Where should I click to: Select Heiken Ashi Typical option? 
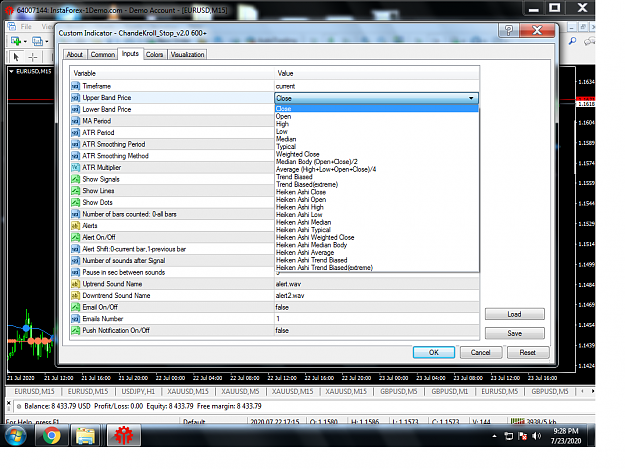[x=377, y=230]
